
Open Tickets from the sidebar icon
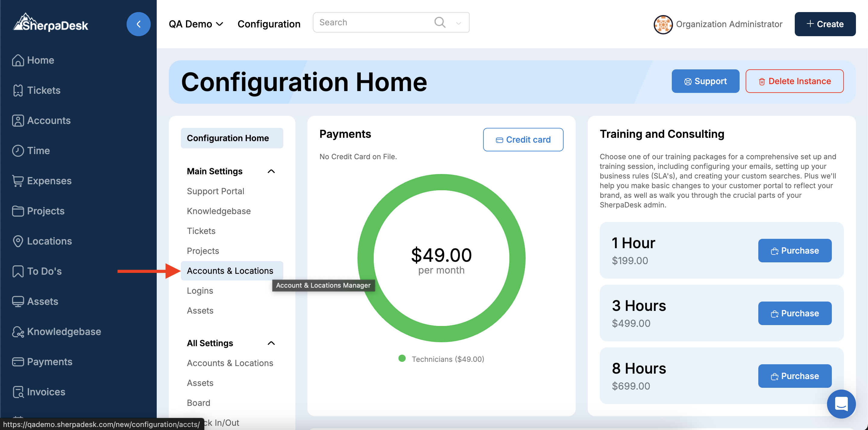click(17, 90)
